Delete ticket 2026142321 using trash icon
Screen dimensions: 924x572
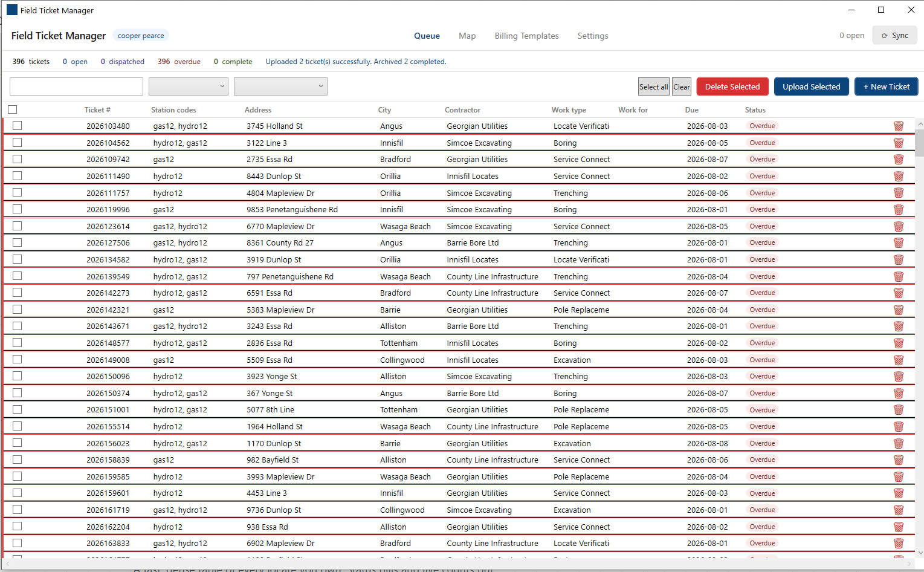(899, 310)
